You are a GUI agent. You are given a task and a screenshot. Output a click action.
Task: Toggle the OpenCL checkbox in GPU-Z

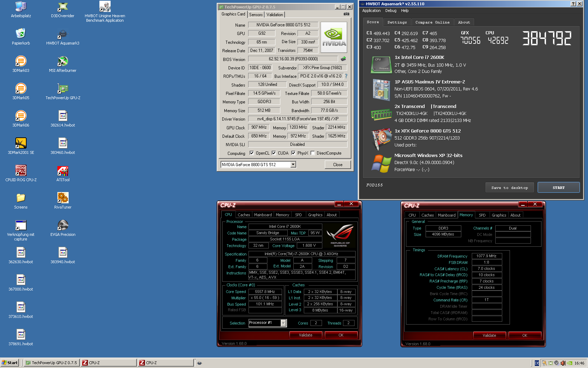(252, 153)
